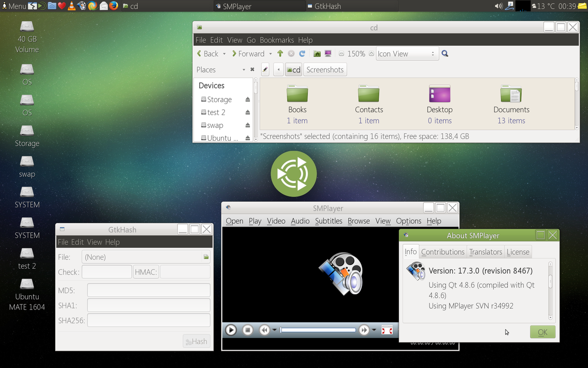This screenshot has height=368, width=588.
Task: Click the path bar left arrow
Action: point(278,69)
